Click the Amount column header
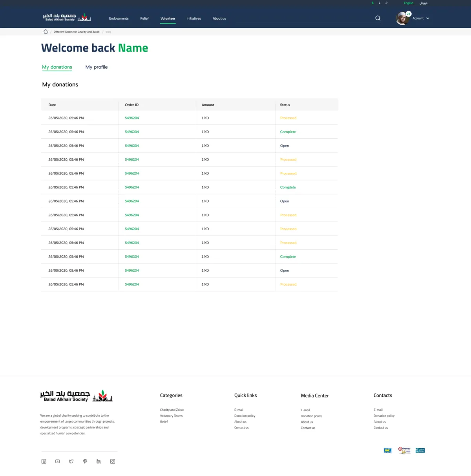 point(208,105)
